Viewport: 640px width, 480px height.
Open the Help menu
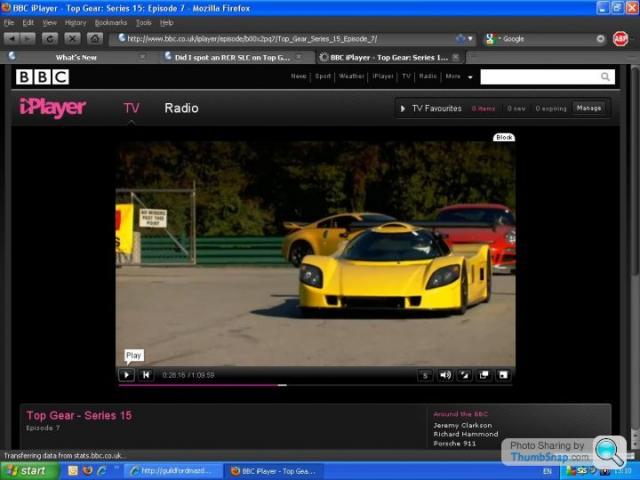[167, 23]
